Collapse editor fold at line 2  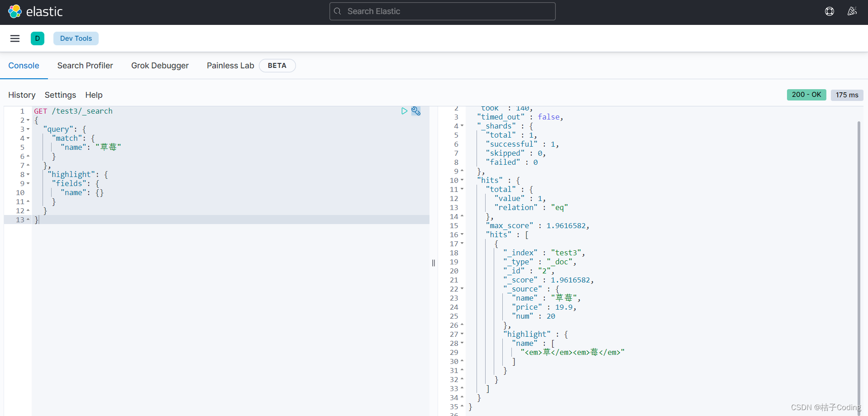(28, 120)
